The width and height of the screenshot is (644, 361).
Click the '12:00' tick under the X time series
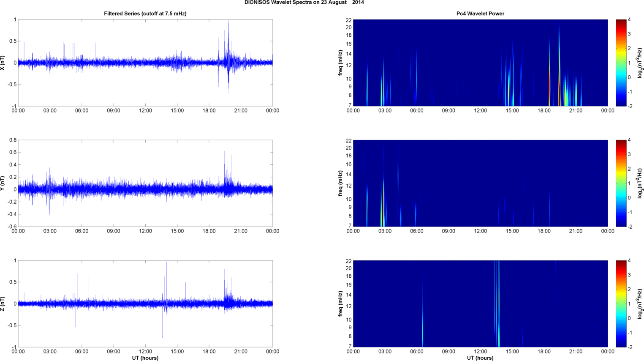(x=145, y=111)
